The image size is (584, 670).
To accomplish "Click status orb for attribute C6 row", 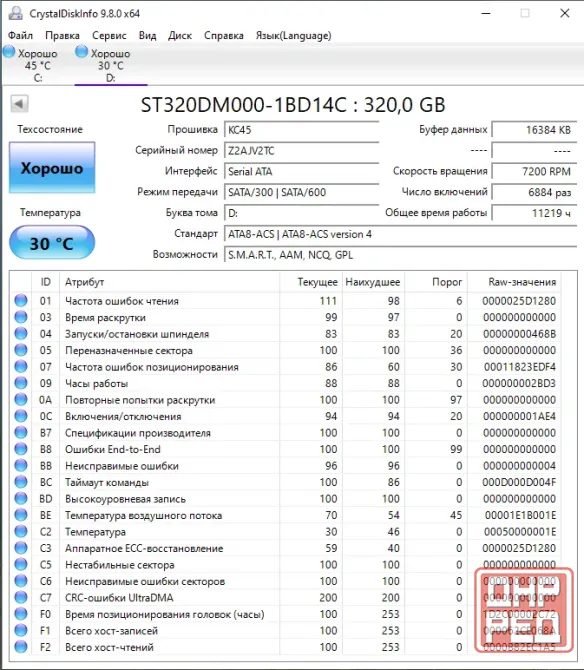I will (x=21, y=581).
